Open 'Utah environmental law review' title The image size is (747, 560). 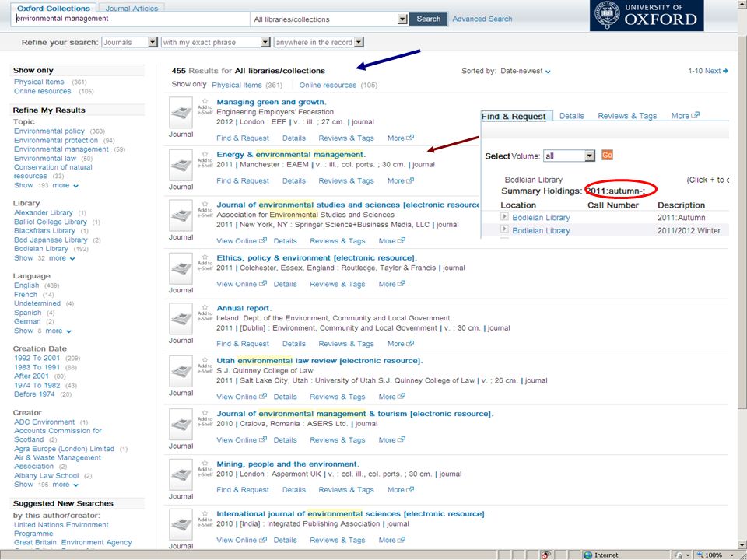(x=319, y=360)
